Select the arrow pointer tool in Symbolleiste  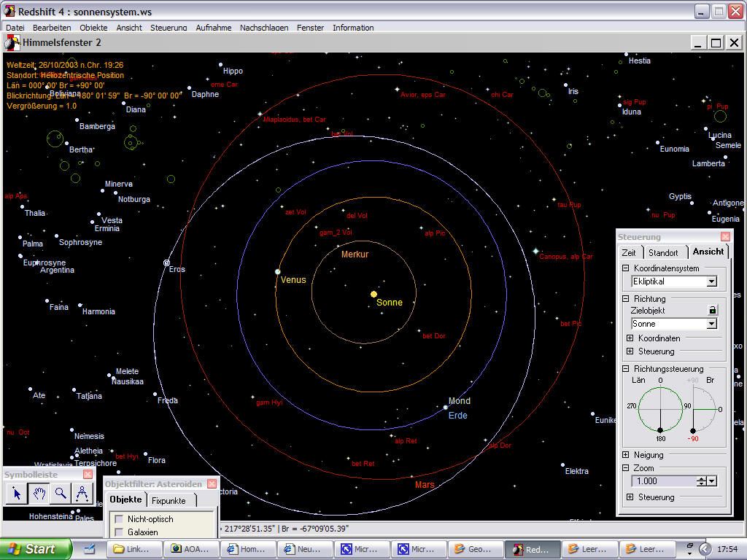17,494
